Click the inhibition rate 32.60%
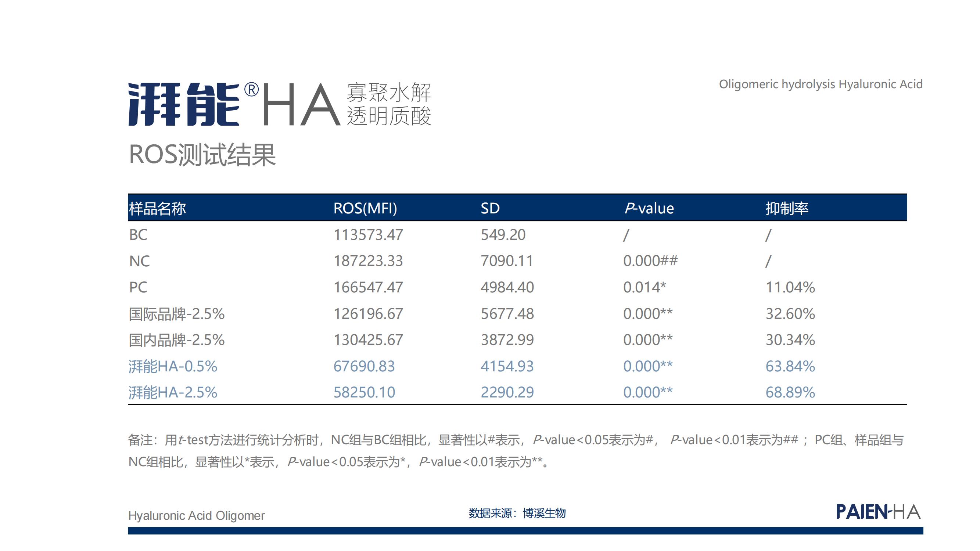Screen dimensions: 980x551 coord(790,314)
